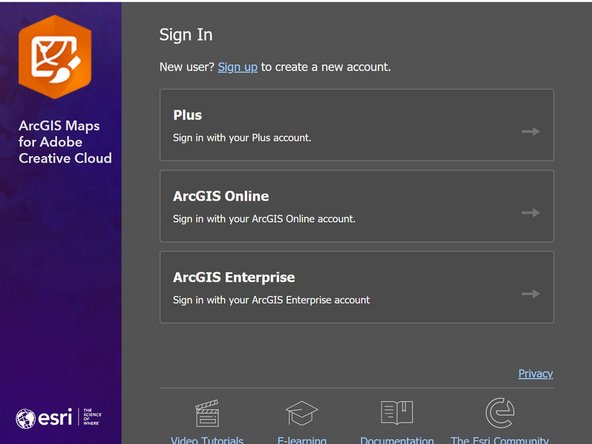Open Documentation via book icon
The height and width of the screenshot is (444, 592).
(397, 413)
